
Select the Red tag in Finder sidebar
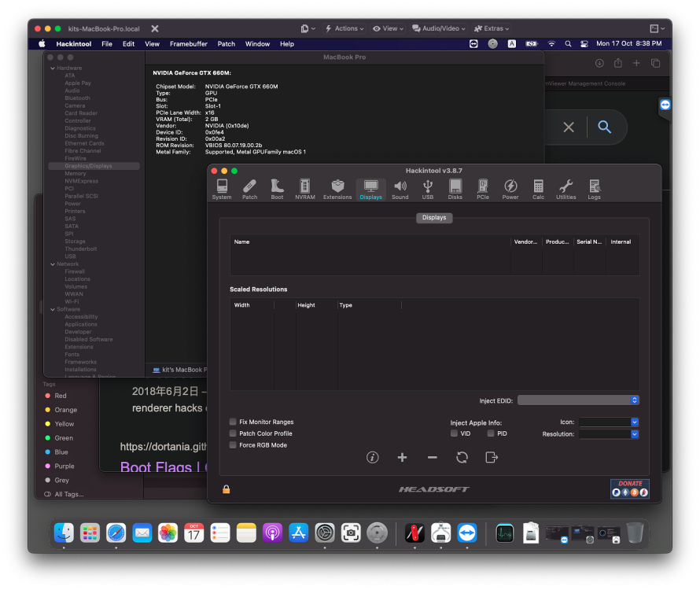[x=61, y=396]
